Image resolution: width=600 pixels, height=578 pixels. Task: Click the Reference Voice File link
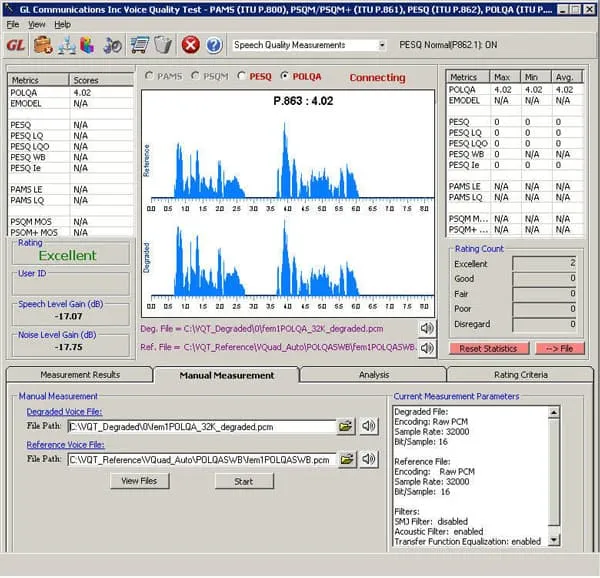point(65,444)
